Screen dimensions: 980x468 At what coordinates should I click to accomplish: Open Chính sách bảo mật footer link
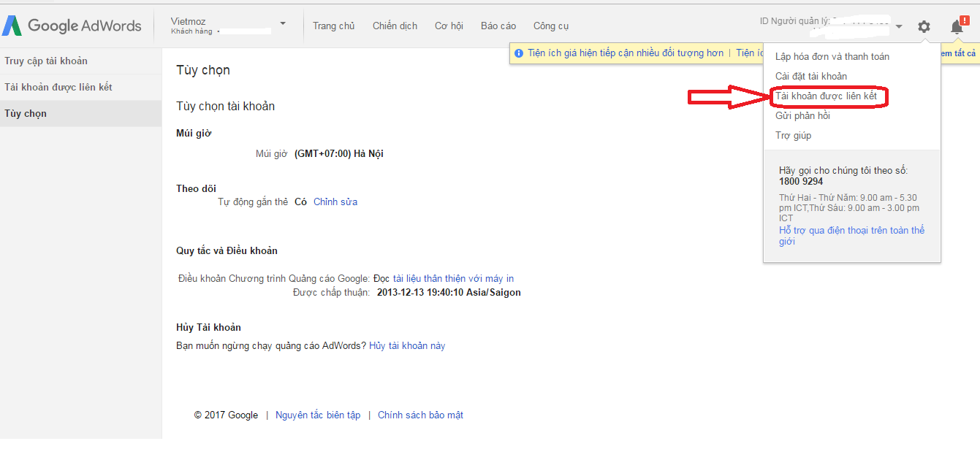(x=420, y=415)
